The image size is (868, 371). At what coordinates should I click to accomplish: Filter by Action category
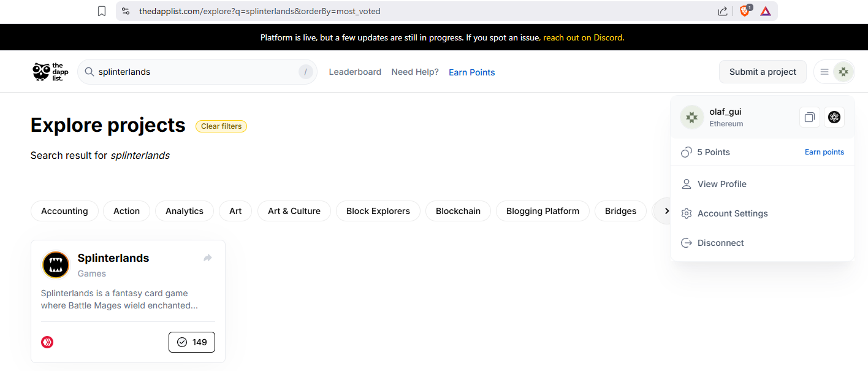click(127, 211)
